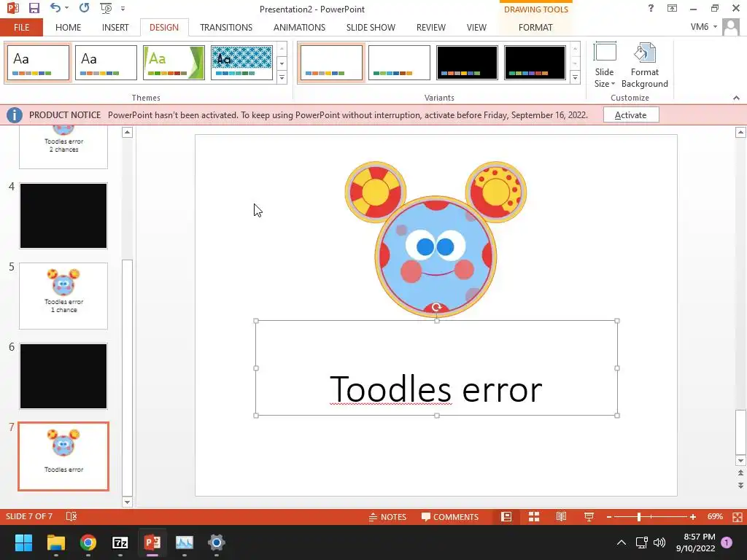
Task: Click the user account avatar picture
Action: coord(731,27)
